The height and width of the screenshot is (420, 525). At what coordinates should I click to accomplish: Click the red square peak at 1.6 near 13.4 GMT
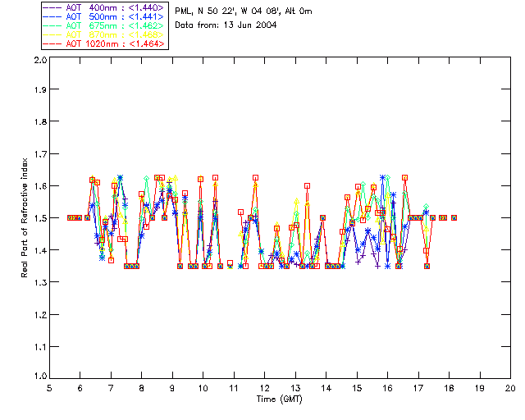[x=307, y=185]
